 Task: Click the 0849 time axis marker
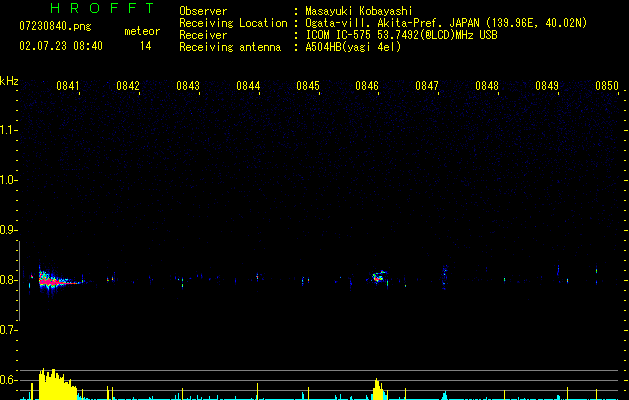coord(547,86)
